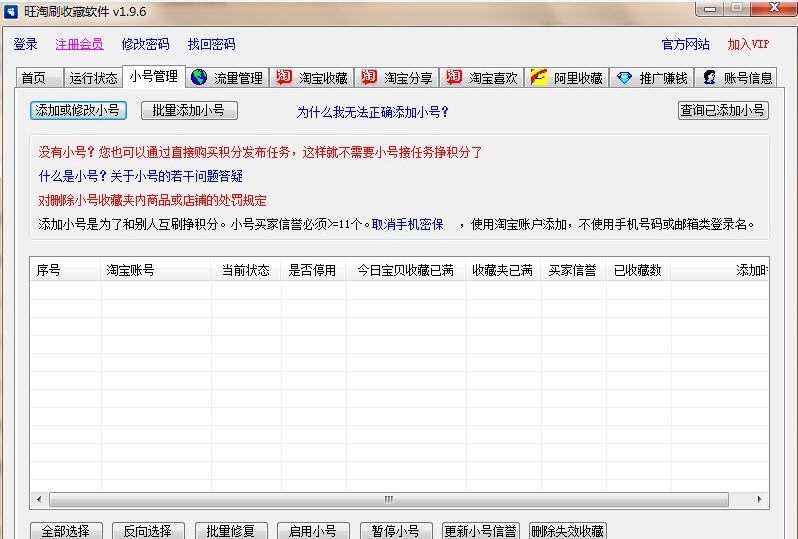Click the 修改密码 link
This screenshot has height=539, width=798.
click(146, 44)
